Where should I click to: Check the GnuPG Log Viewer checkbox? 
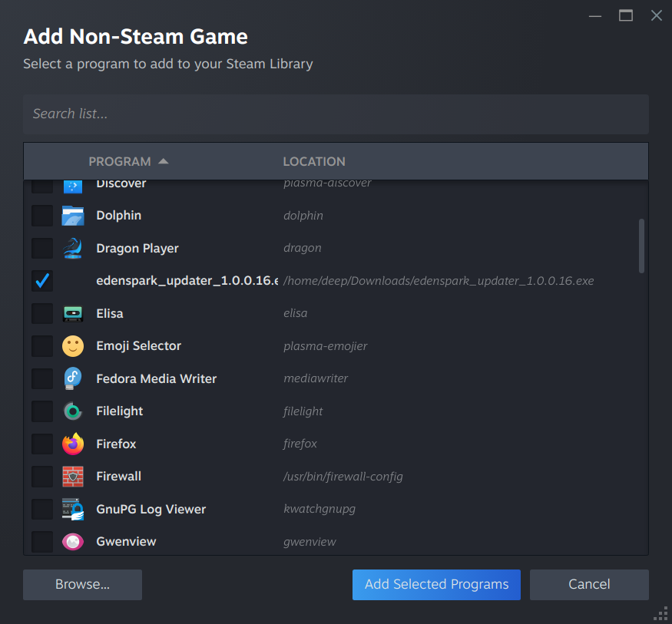(42, 509)
